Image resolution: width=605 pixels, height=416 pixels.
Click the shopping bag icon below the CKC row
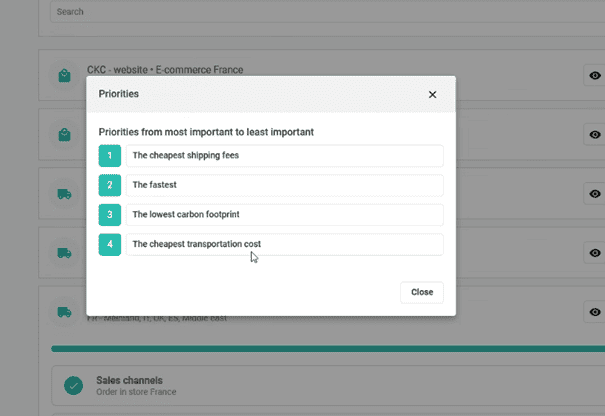point(65,134)
